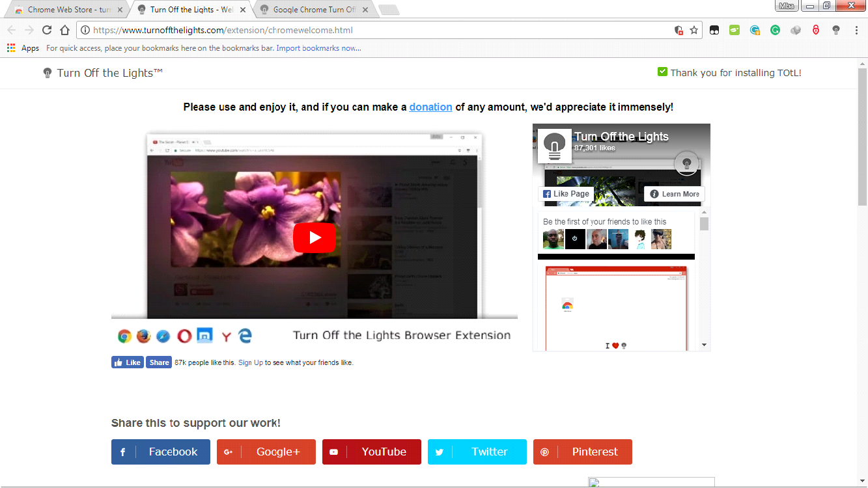Click the Facebook widget lamp profile picture
Viewport: 868px width, 488px height.
[x=554, y=145]
